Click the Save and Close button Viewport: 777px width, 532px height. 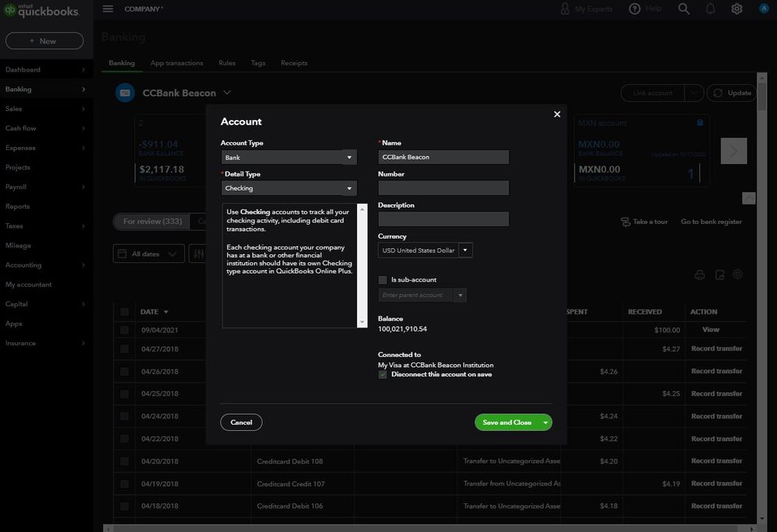tap(507, 422)
